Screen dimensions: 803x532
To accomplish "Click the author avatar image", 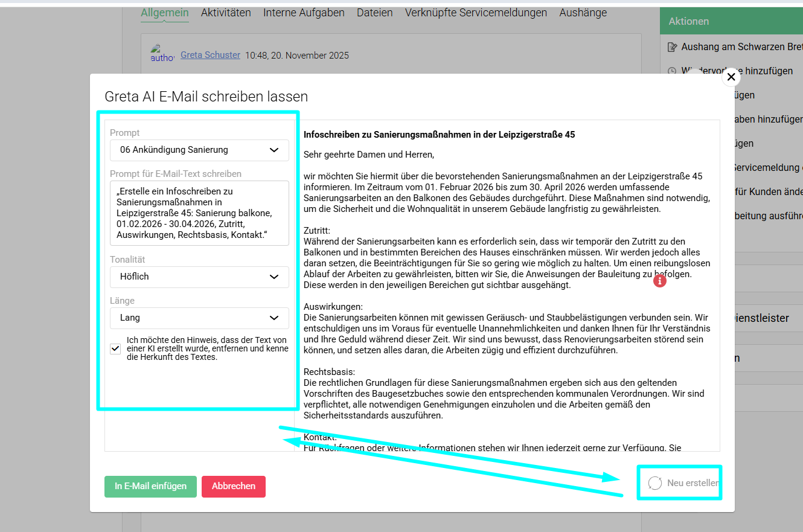I will pos(162,54).
